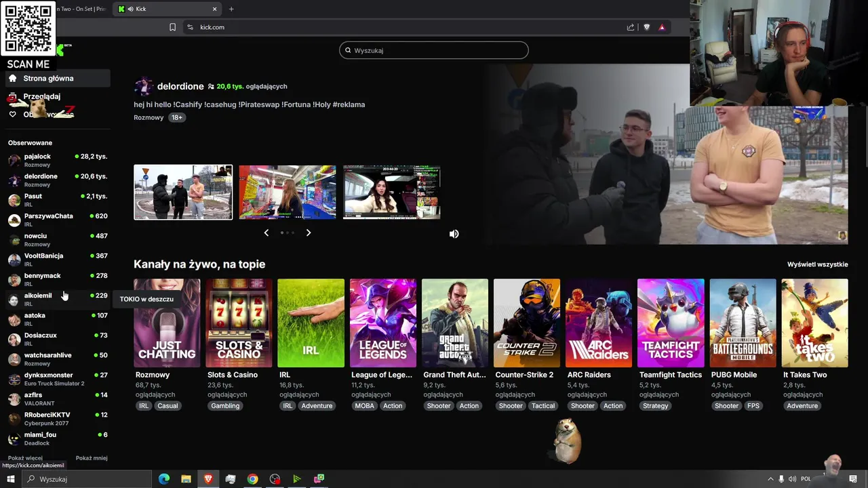Open Pasut avatar in sidebar

click(14, 200)
